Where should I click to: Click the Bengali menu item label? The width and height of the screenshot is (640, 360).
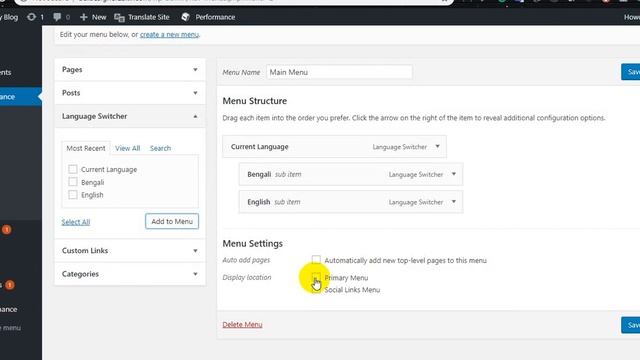pyautogui.click(x=259, y=174)
